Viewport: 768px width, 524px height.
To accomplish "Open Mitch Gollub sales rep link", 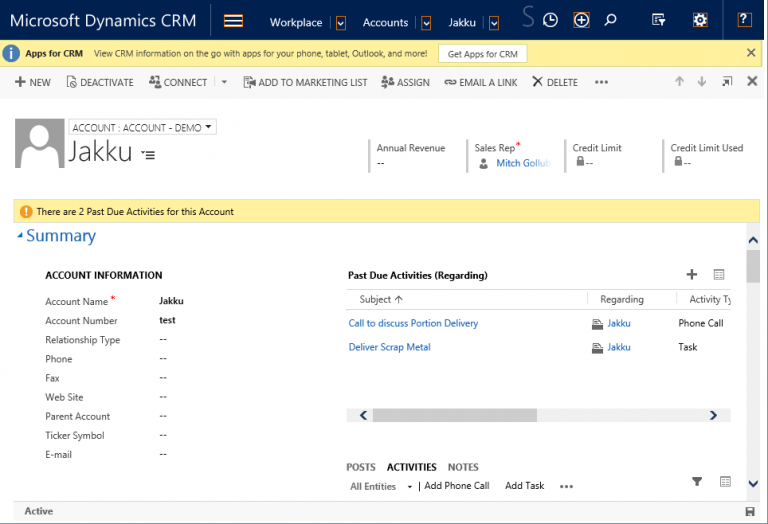I will click(523, 163).
